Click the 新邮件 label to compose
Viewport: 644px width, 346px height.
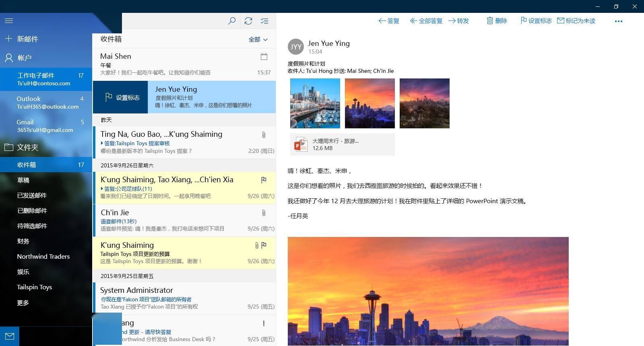coord(27,39)
